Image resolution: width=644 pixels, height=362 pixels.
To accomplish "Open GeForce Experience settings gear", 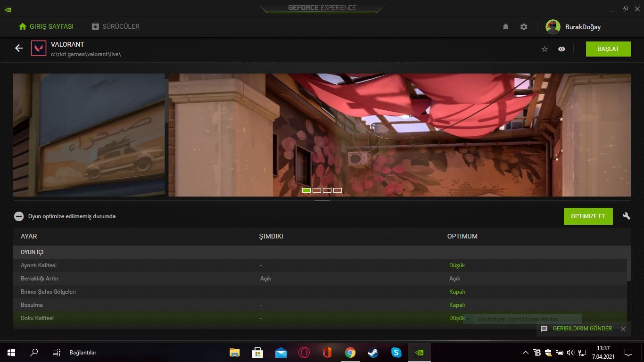I will (x=524, y=27).
